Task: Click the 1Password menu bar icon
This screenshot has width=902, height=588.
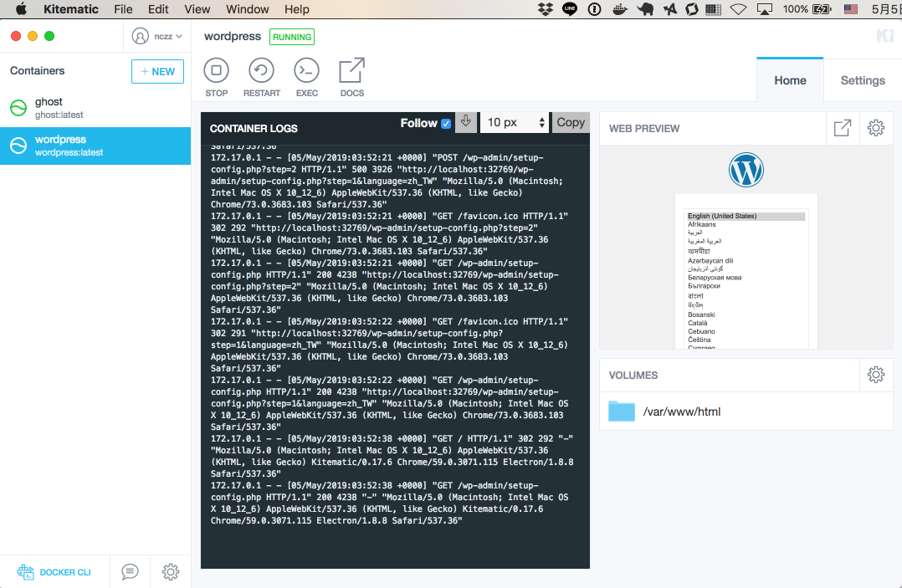Action: point(594,8)
